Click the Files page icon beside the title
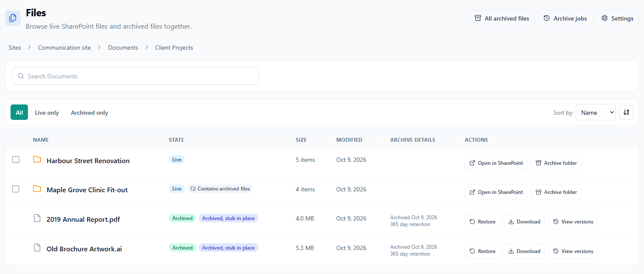 point(13,18)
